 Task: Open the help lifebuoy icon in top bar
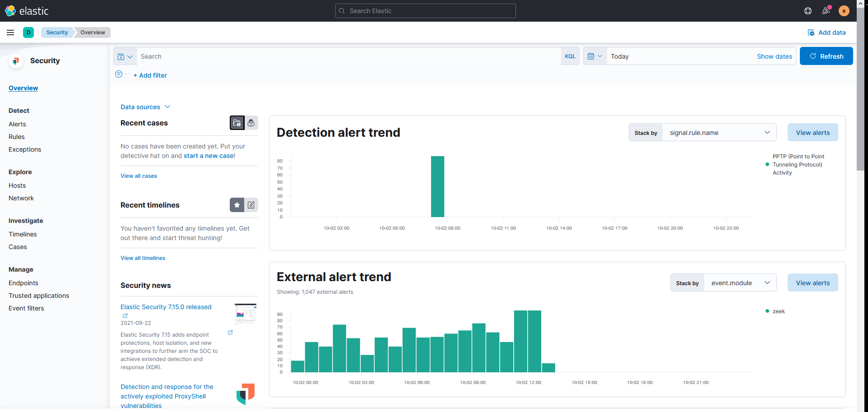pos(808,10)
